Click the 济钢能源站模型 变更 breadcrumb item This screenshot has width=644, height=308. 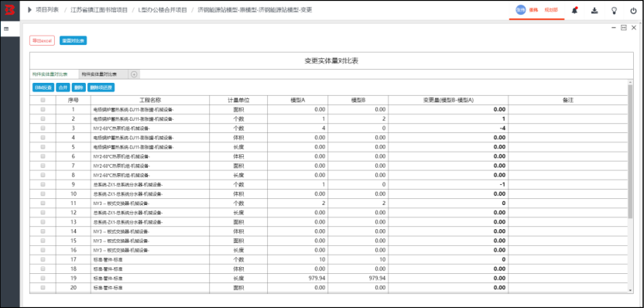(x=255, y=10)
